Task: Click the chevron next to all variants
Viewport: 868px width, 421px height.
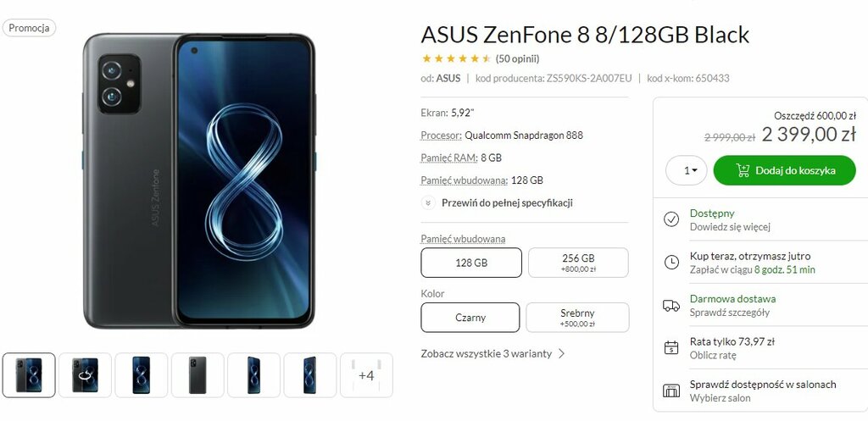Action: pos(561,353)
